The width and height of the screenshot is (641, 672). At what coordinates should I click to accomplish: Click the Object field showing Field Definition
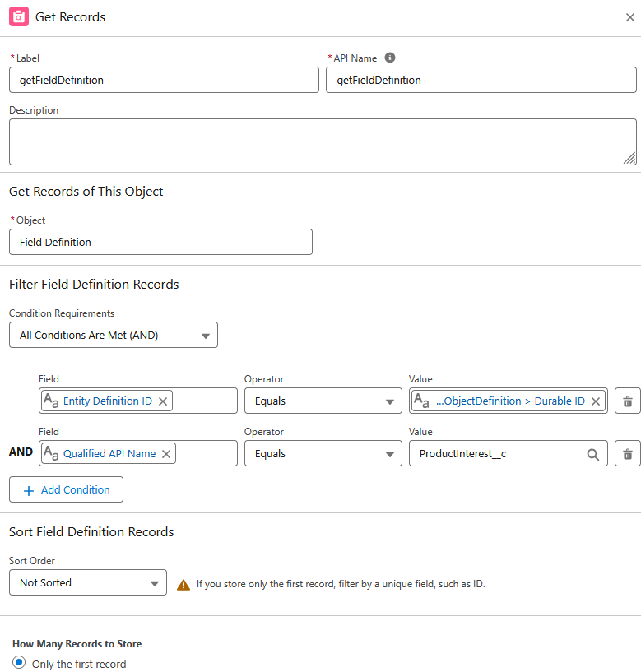tap(160, 242)
